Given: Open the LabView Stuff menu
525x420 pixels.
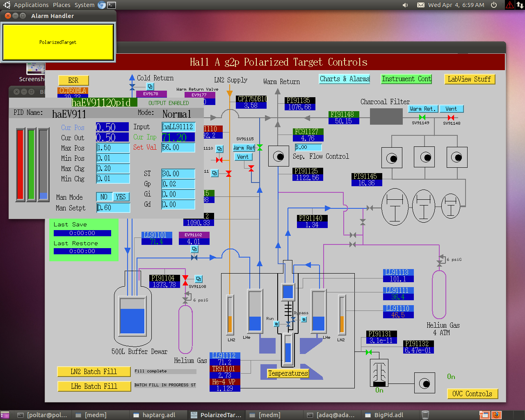Looking at the screenshot, I should pyautogui.click(x=469, y=79).
